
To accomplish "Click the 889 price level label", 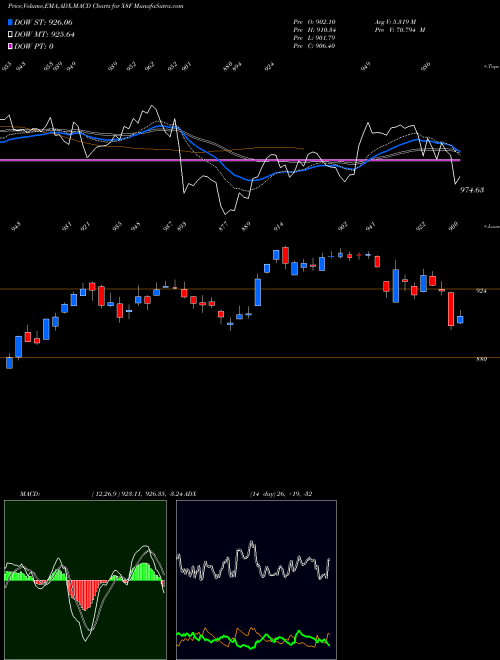I will click(x=481, y=359).
